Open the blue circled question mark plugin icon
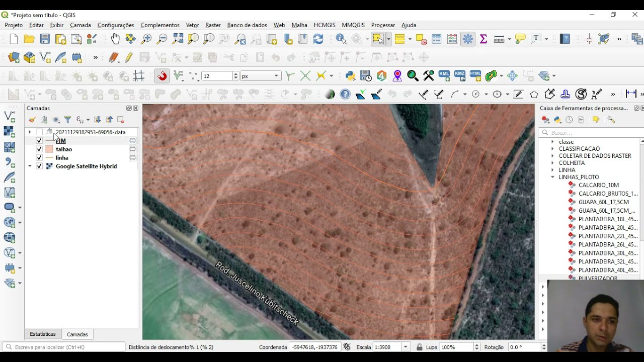The image size is (644, 362). (345, 94)
